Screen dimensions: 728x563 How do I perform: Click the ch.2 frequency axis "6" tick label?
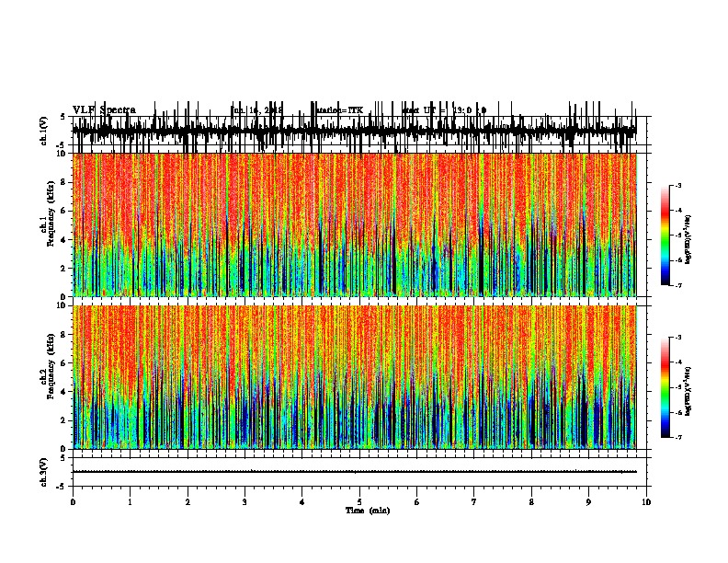pyautogui.click(x=64, y=362)
